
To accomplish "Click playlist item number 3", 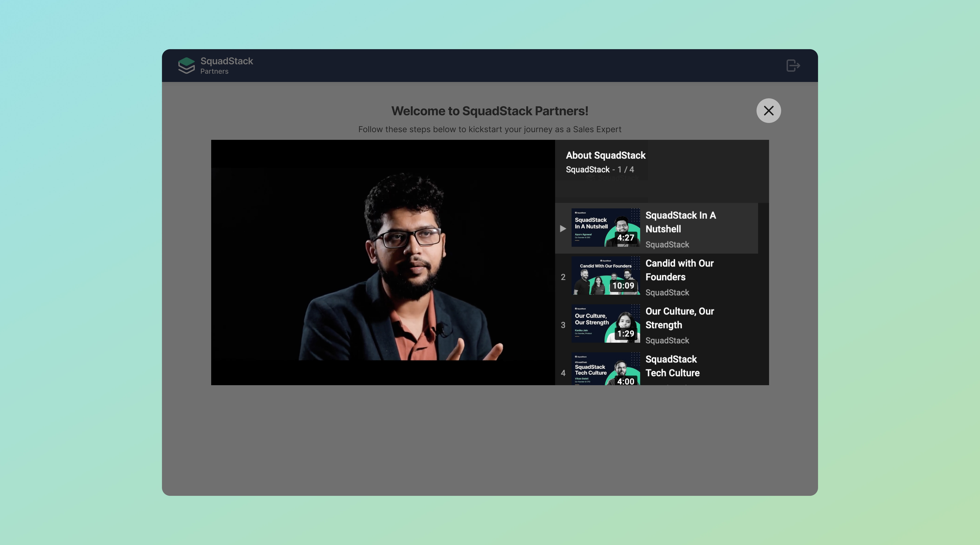I will pos(563,325).
